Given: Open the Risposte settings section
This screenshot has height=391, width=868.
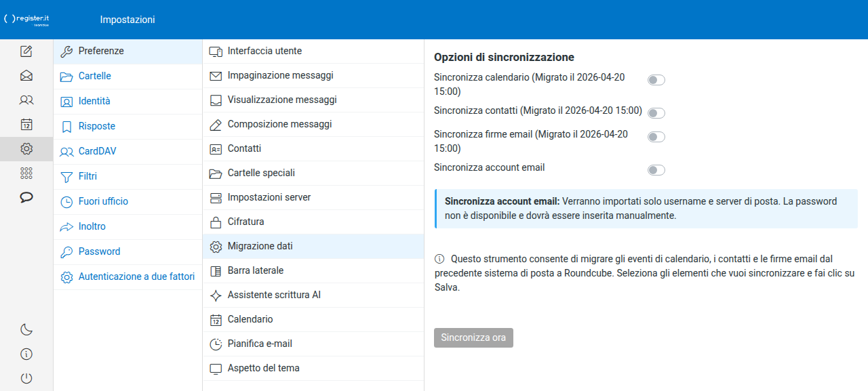Looking at the screenshot, I should click(127, 126).
